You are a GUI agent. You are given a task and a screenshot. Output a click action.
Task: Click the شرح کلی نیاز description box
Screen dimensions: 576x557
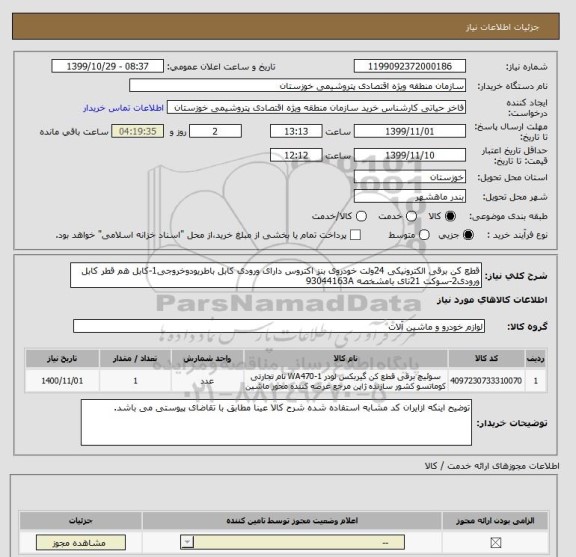click(x=276, y=275)
